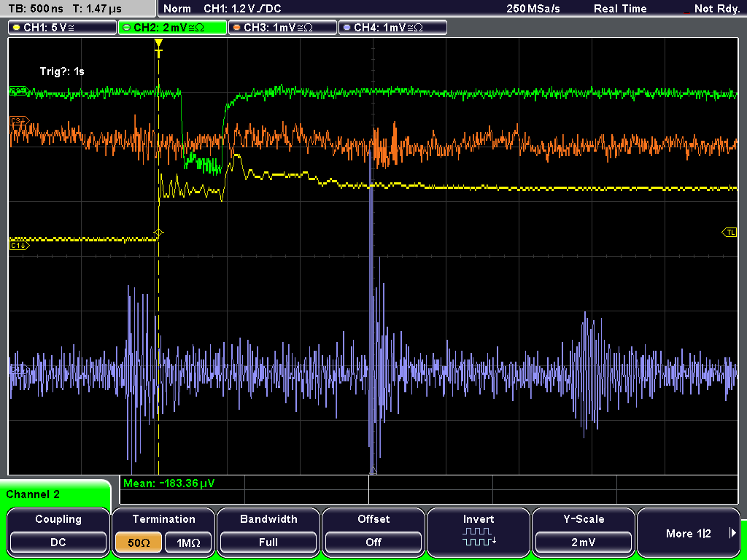This screenshot has height=560, width=747.
Task: Click the 250 MSa/s sample rate readout
Action: tap(533, 9)
